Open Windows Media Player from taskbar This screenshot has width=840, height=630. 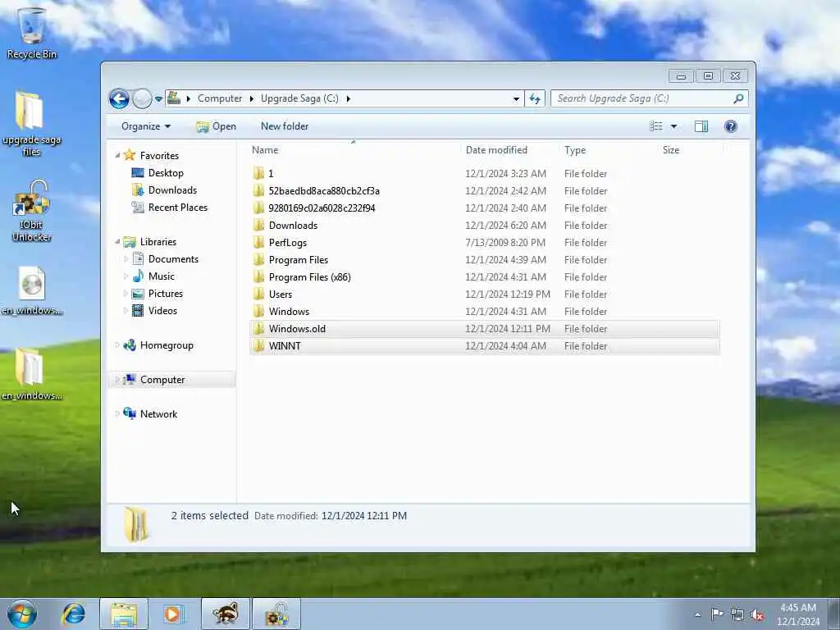click(x=173, y=614)
